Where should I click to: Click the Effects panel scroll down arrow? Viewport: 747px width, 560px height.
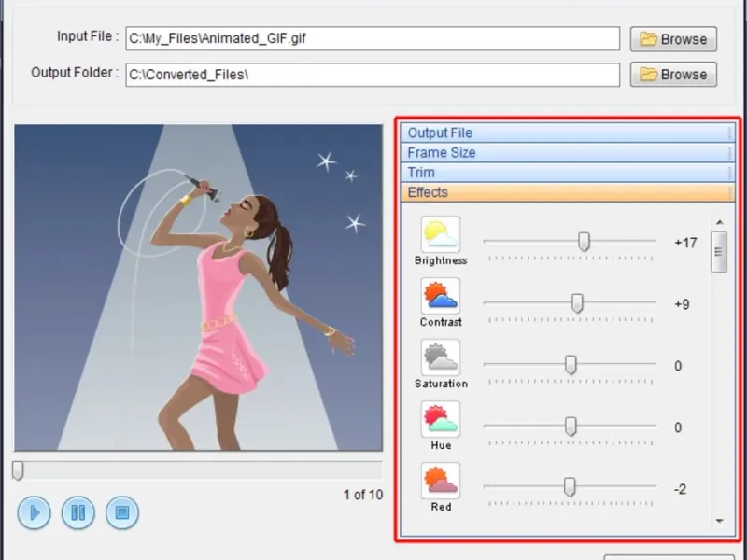point(719,522)
